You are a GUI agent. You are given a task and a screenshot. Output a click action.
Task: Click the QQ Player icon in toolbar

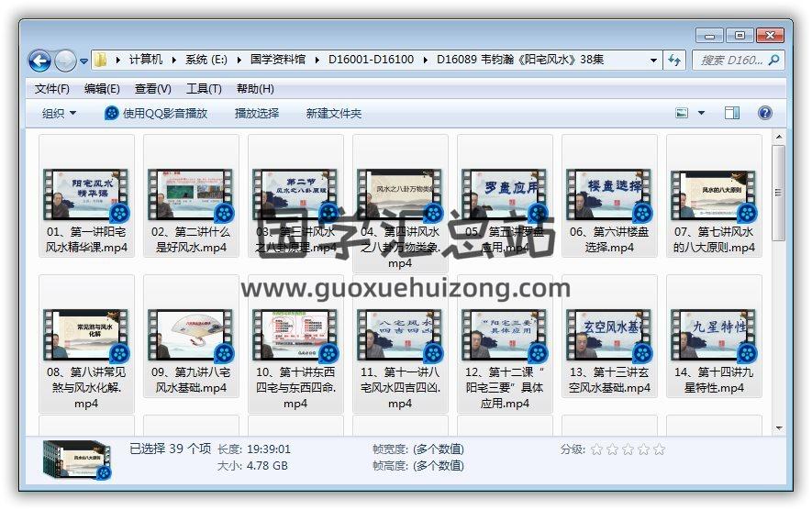pos(112,113)
